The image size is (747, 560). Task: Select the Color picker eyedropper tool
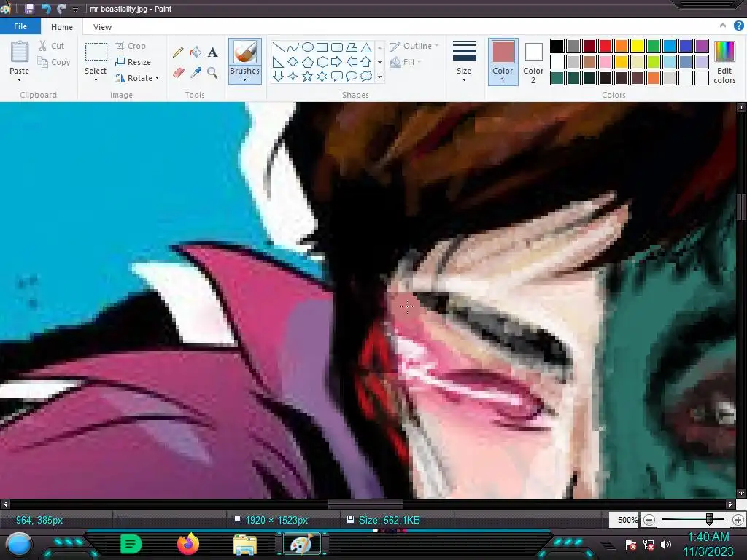[x=196, y=72]
